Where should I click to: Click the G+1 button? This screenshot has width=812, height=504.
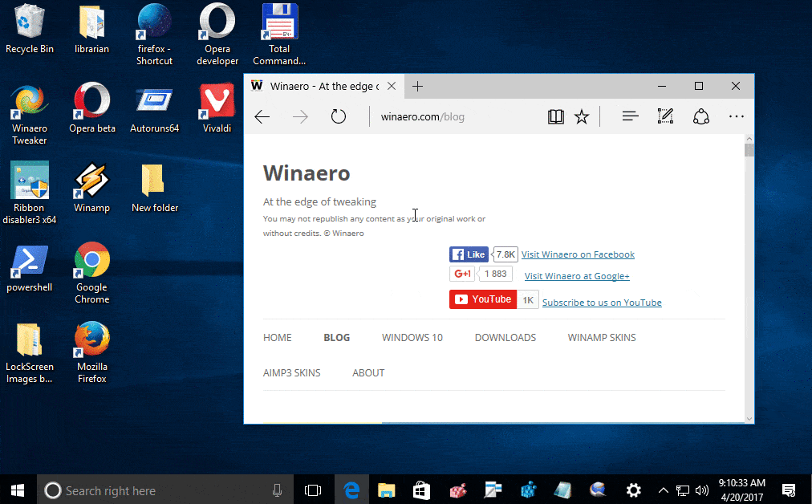462,274
